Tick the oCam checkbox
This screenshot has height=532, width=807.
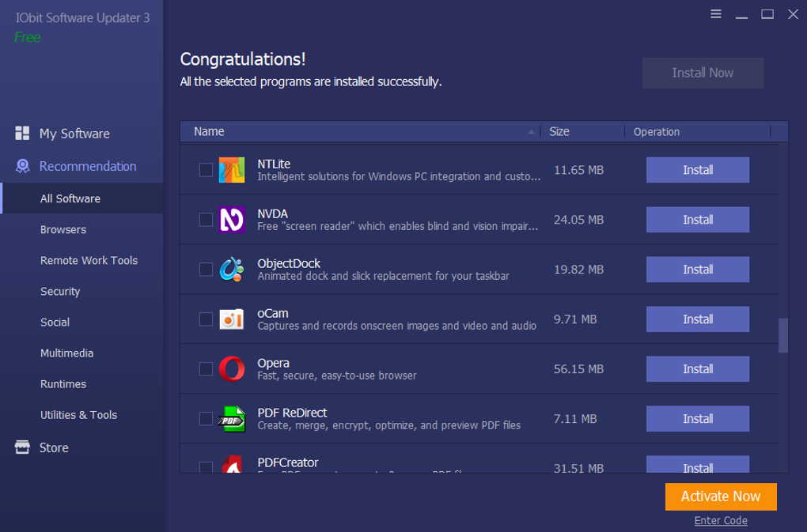point(206,319)
